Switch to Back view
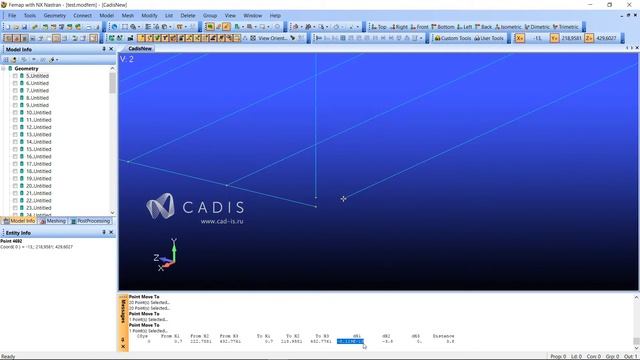The height and width of the screenshot is (360, 640). [x=484, y=27]
